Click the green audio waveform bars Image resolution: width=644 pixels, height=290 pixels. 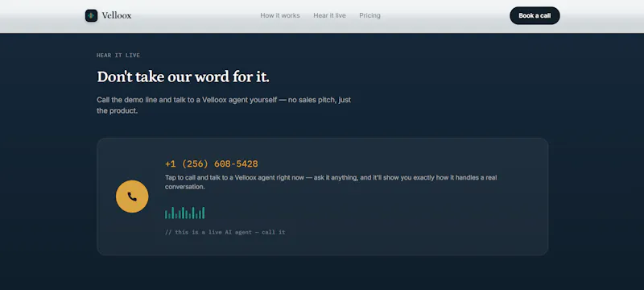185,213
